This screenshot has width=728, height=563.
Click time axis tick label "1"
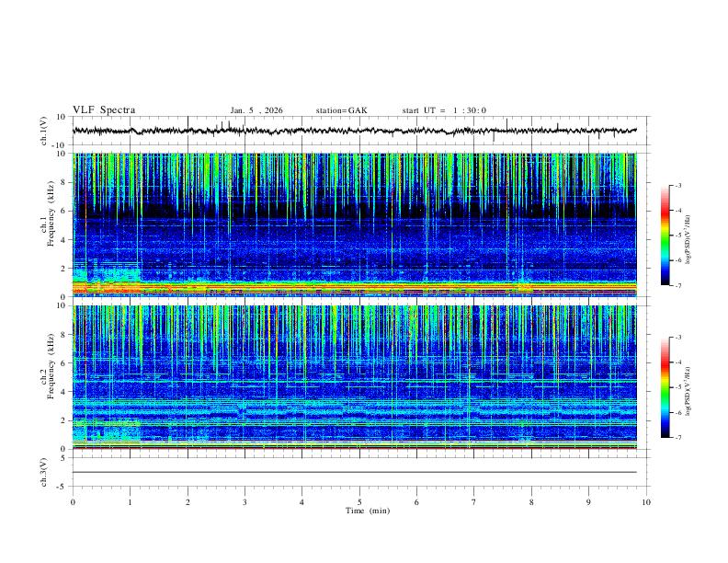click(130, 502)
